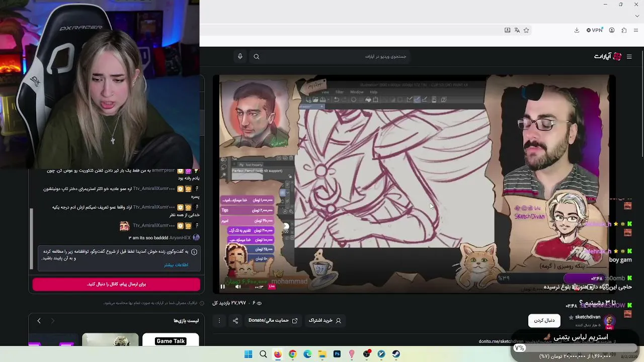
Task: Open the OBS icon in the taskbar
Action: pos(367,354)
